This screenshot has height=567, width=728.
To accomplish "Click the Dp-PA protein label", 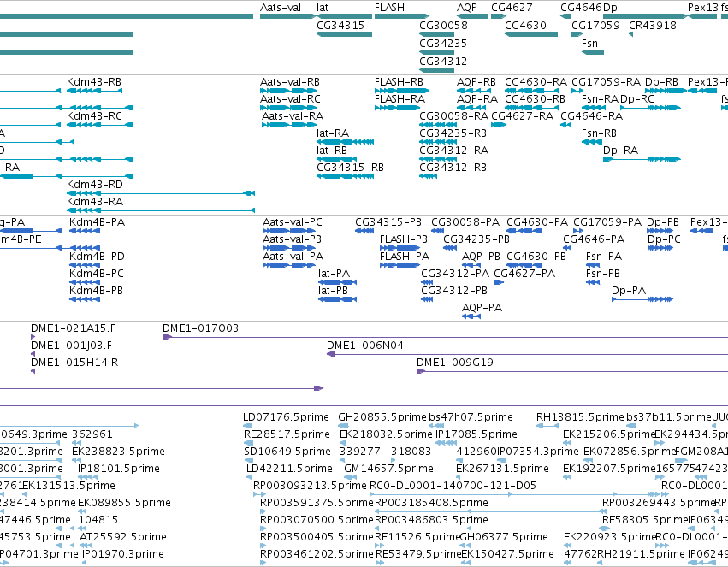I will pyautogui.click(x=629, y=291).
